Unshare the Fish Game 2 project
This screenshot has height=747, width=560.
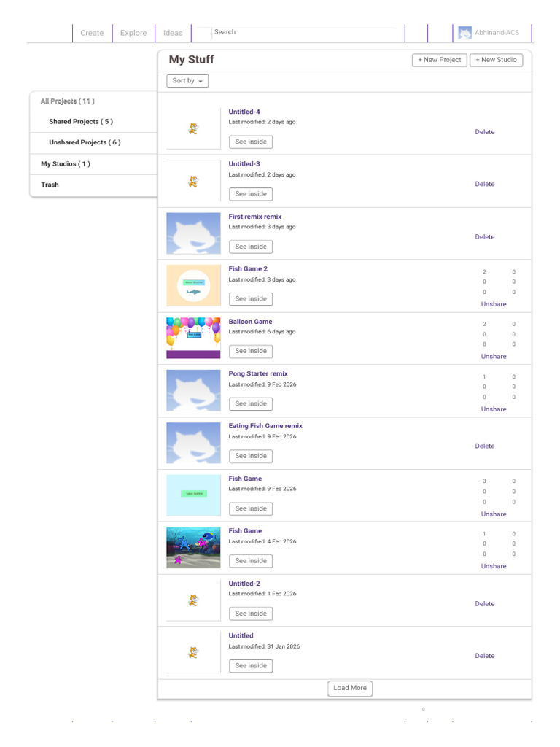(494, 304)
